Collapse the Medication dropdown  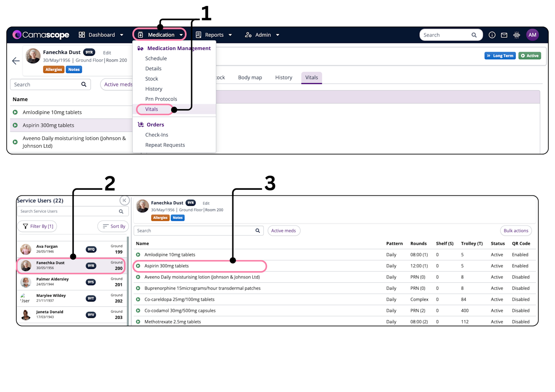(181, 35)
